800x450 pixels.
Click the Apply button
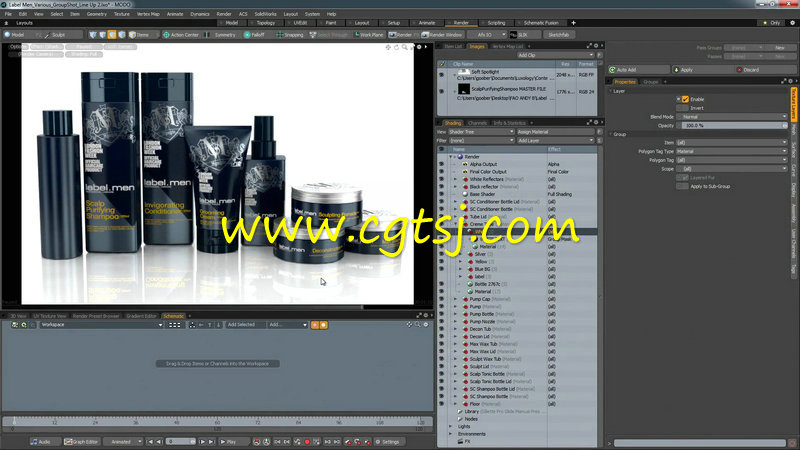click(x=703, y=70)
